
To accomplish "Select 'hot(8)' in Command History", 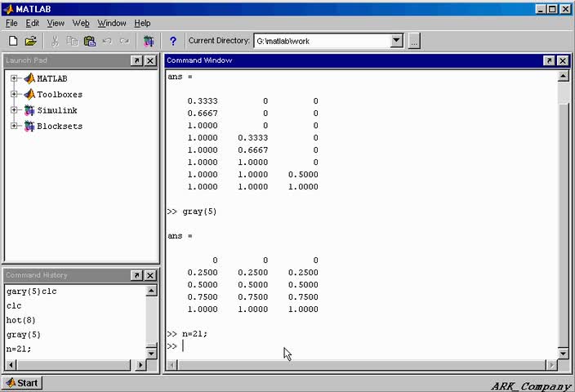I will [21, 320].
